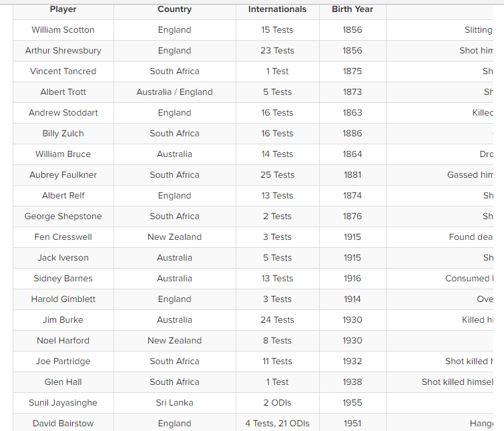
Task: Click the Player column header
Action: pyautogui.click(x=63, y=9)
